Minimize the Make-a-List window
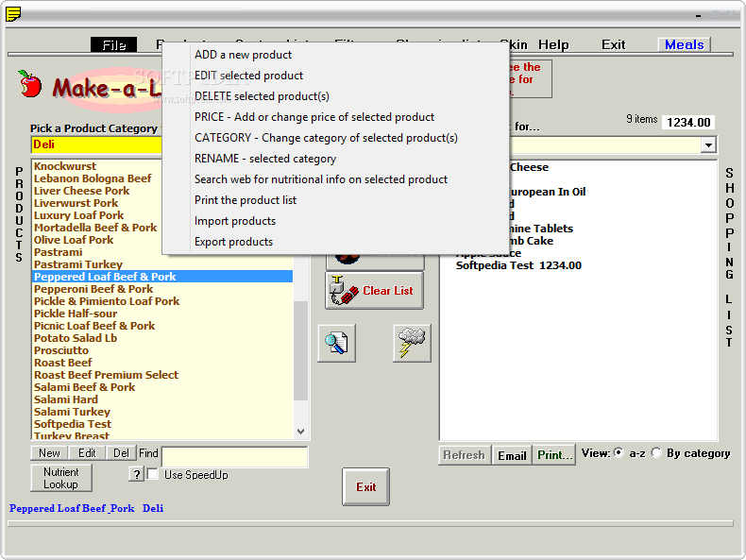 pyautogui.click(x=698, y=15)
